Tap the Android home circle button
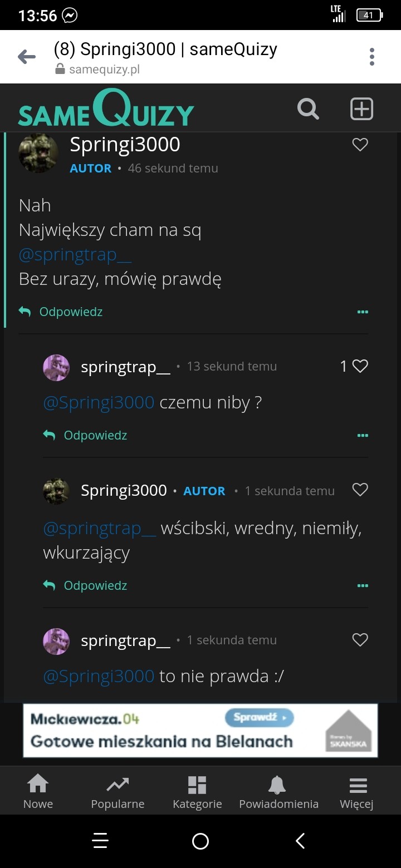Screen dimensions: 401x868 coord(200,841)
